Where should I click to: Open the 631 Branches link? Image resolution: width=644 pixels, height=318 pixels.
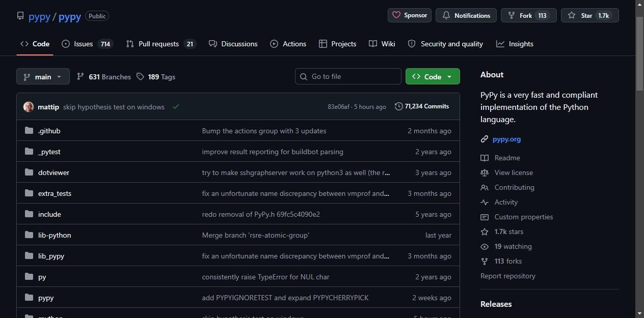point(104,77)
